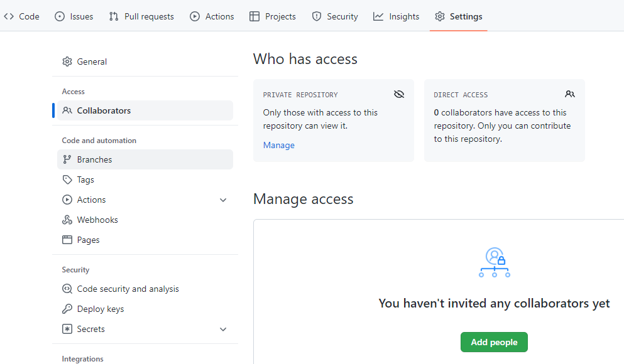Open Webhooks settings
This screenshot has height=364, width=624.
tap(145, 220)
